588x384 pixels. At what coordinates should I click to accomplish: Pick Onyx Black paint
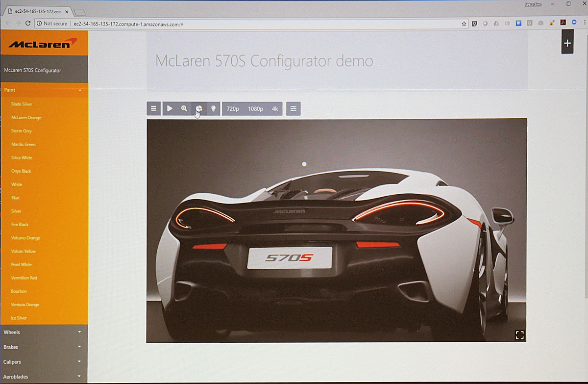[x=21, y=171]
